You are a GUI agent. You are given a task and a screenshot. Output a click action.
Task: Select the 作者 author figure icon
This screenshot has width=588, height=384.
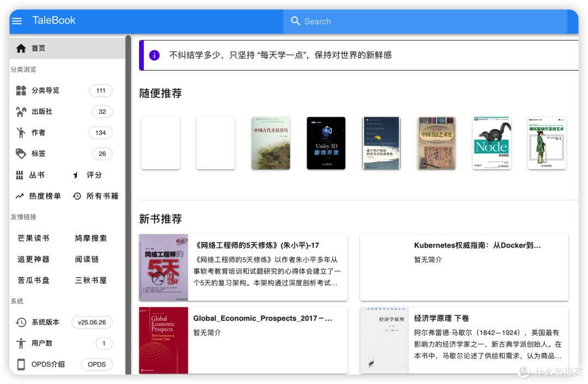20,132
